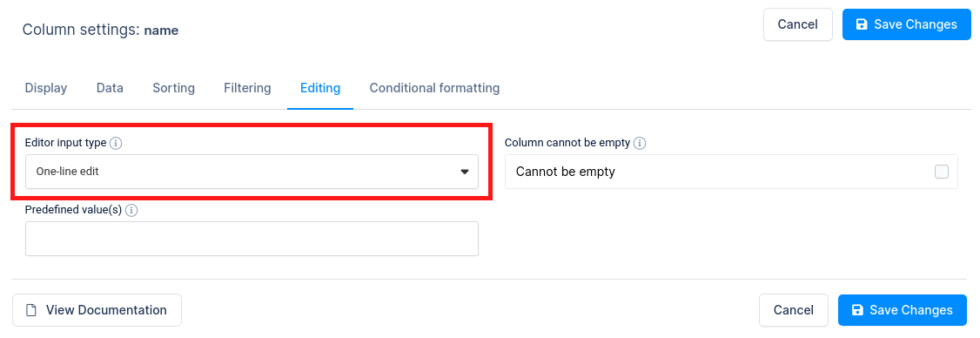The width and height of the screenshot is (980, 338).
Task: Click info icon next to Predefined value(s)
Action: point(131,210)
